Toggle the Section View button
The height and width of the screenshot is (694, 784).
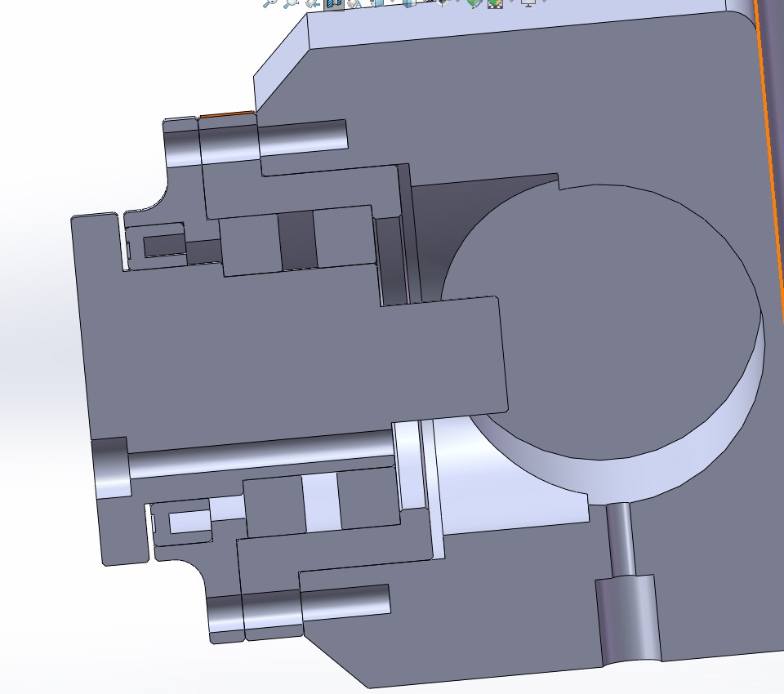[x=334, y=4]
